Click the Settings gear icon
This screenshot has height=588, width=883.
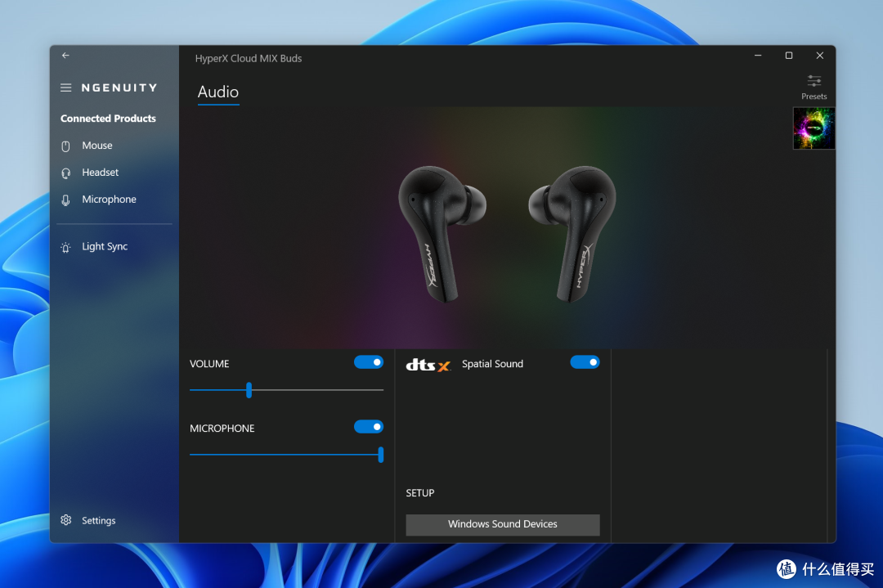pos(66,520)
